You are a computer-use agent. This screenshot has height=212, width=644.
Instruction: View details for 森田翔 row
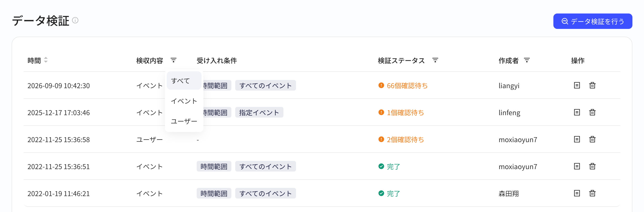click(x=577, y=193)
